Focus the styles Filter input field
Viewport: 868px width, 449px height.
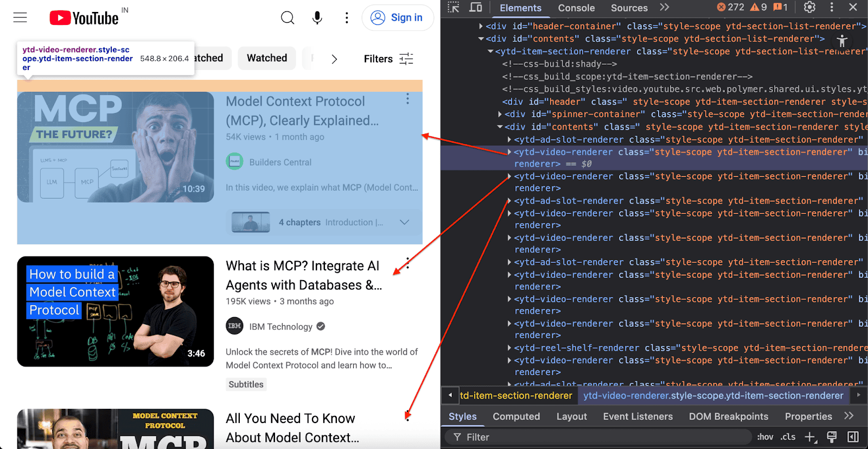[599, 437]
